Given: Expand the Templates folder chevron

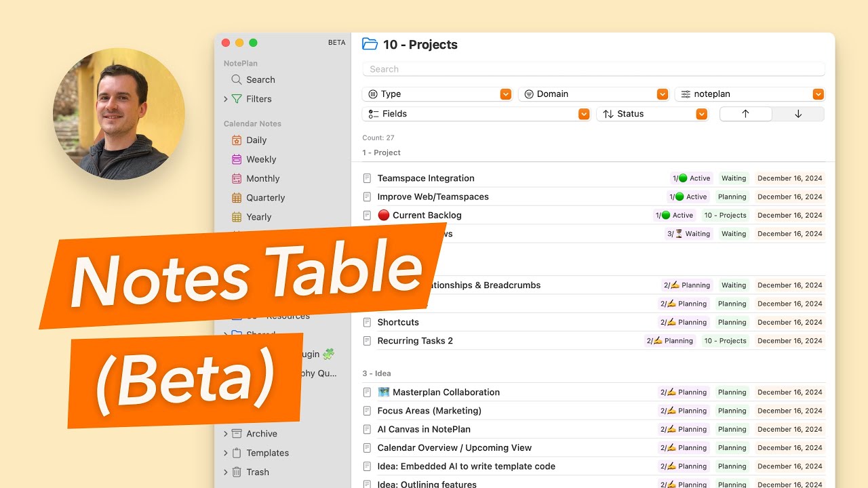Looking at the screenshot, I should click(226, 453).
